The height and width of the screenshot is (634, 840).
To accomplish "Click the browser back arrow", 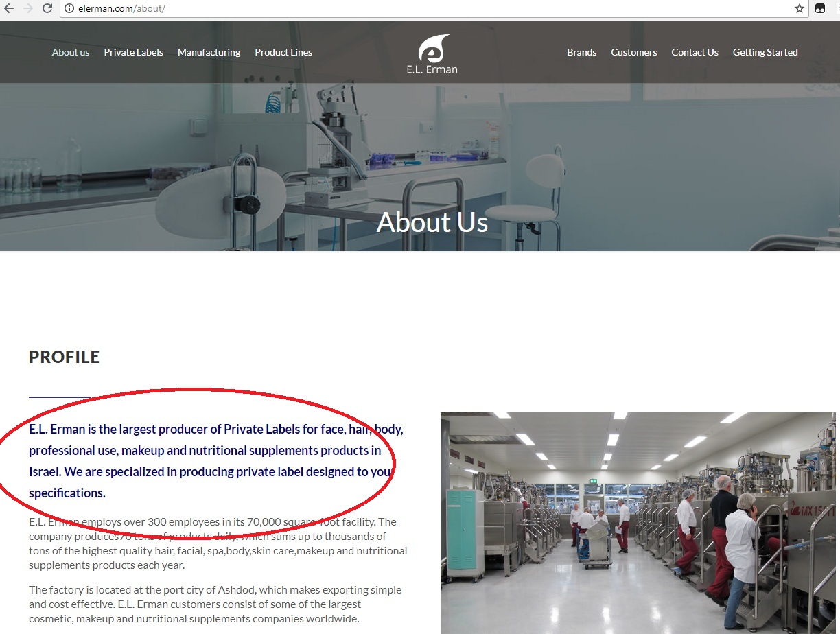I will coord(9,8).
